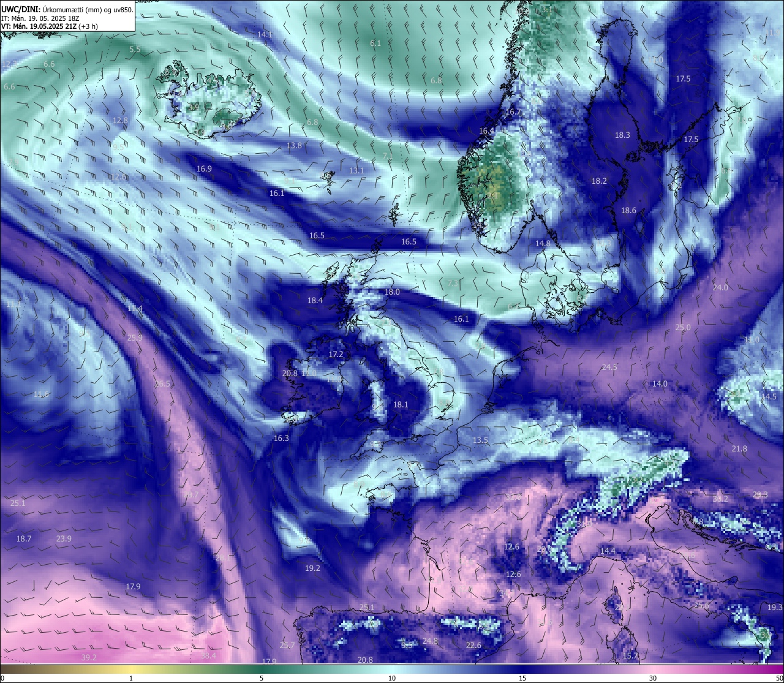
Task: Click the 25.6 value over the Adriatic
Action: [701, 605]
